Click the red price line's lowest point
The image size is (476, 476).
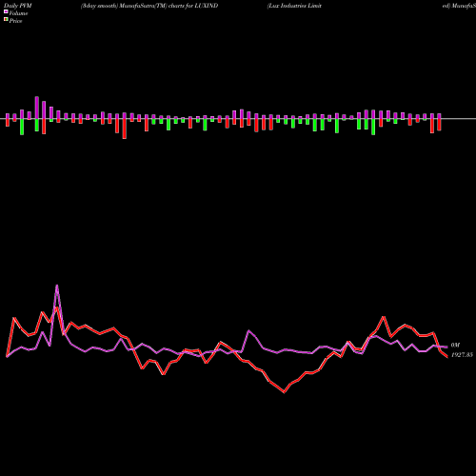[x=285, y=392]
